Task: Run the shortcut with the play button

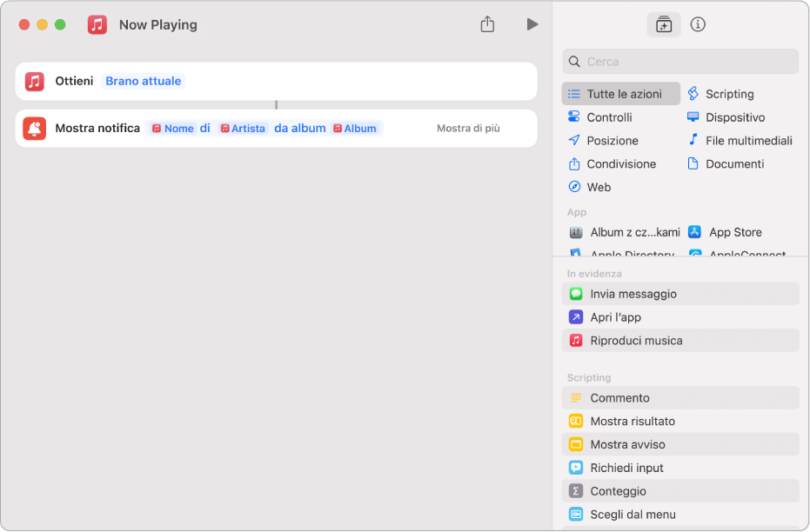Action: tap(532, 24)
